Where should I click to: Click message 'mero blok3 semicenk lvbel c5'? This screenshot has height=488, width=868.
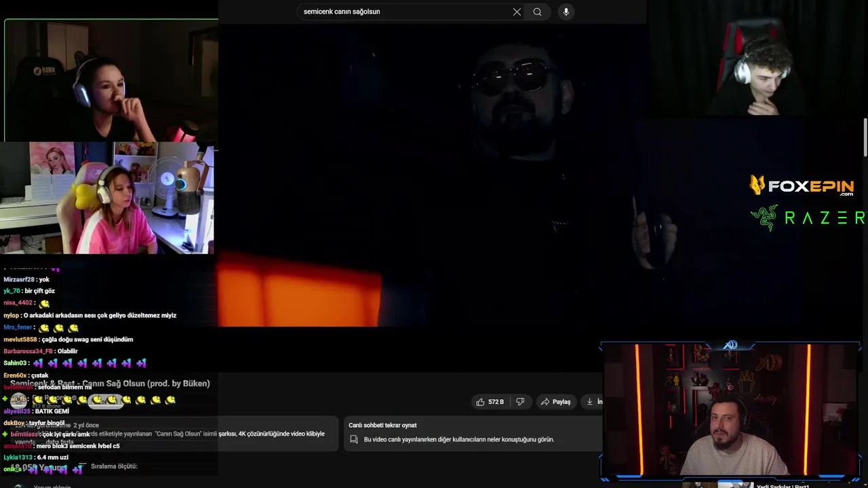78,446
